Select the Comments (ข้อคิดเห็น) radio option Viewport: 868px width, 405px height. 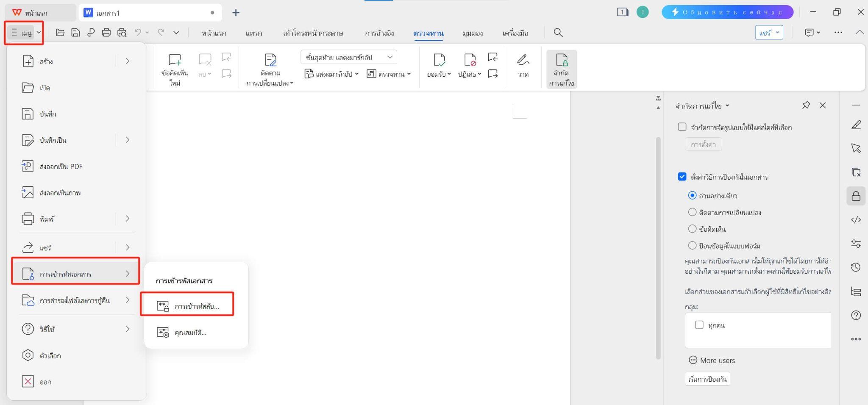click(x=692, y=229)
